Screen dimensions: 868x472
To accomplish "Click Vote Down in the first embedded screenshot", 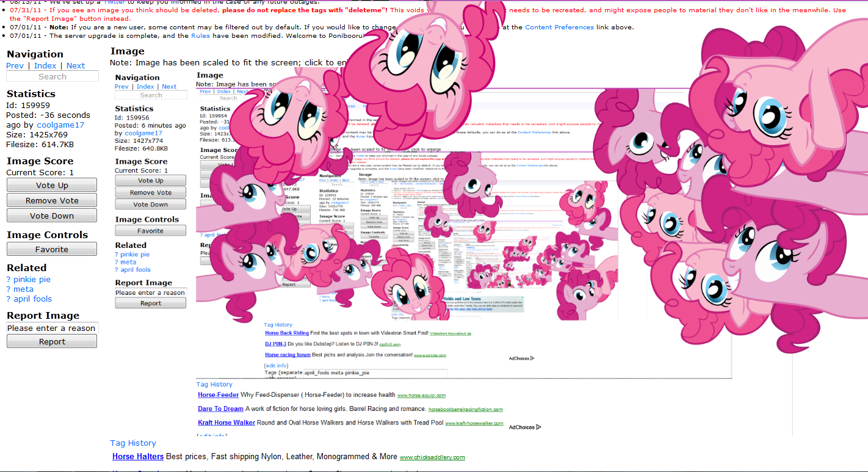I will (x=150, y=205).
